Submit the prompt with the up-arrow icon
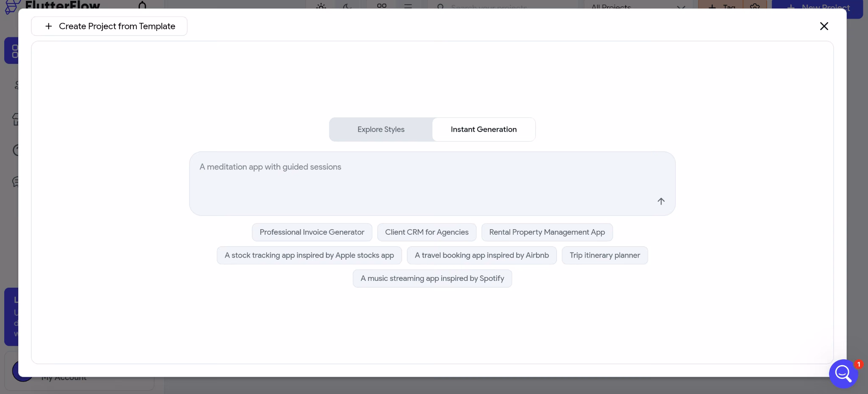Screen dimensions: 868x394 coord(661,201)
